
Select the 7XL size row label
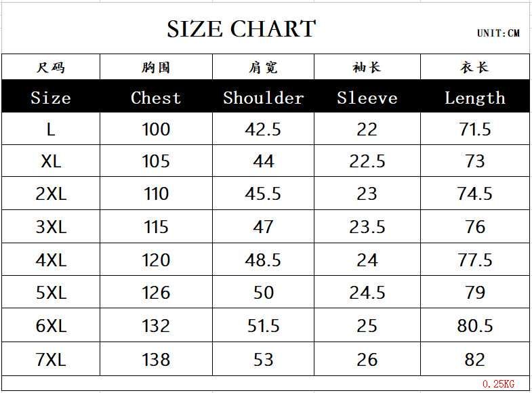[x=51, y=359]
